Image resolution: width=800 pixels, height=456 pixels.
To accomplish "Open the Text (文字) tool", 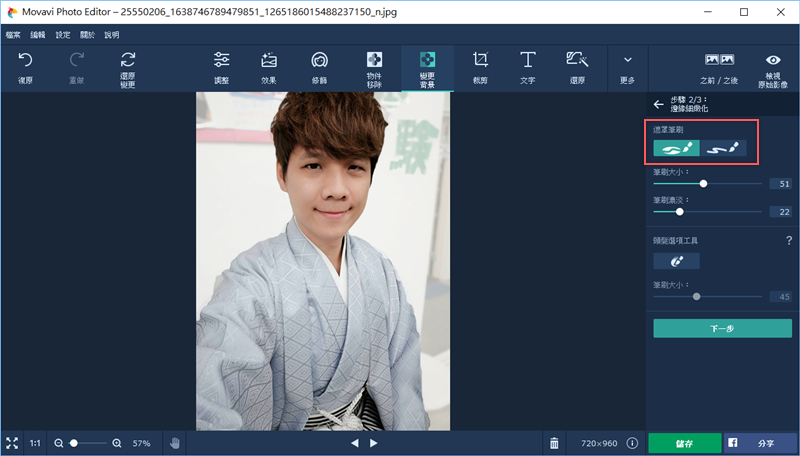I will pos(528,60).
